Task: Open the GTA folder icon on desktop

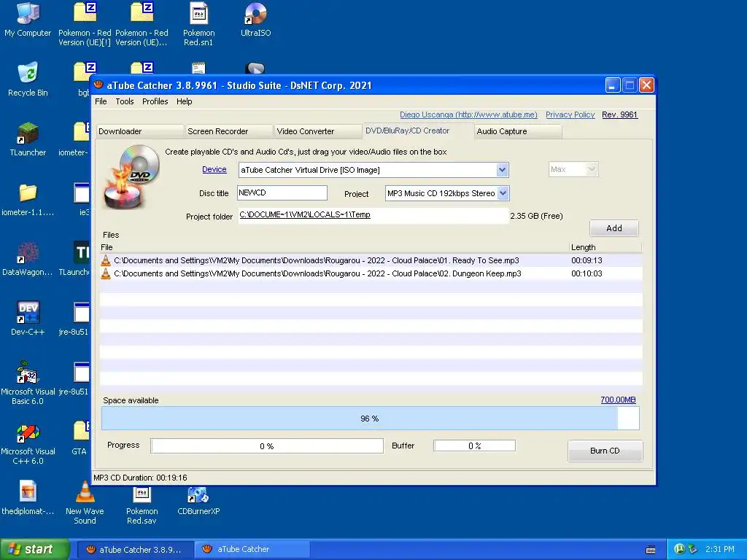Action: pos(80,438)
